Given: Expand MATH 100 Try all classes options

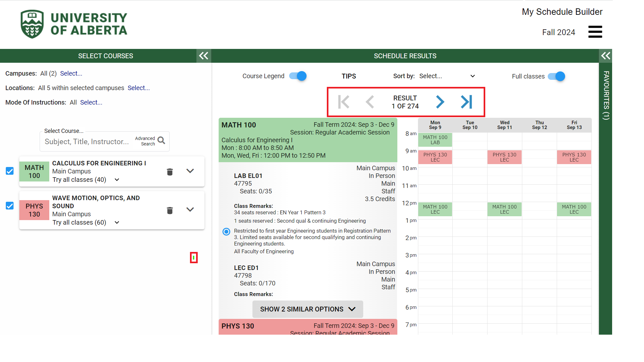Looking at the screenshot, I should tap(116, 180).
